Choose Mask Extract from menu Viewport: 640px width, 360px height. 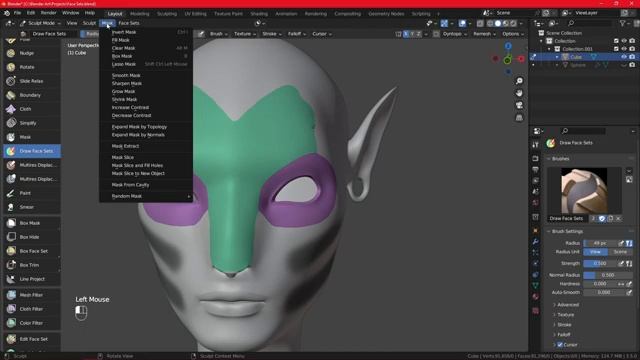click(146, 146)
